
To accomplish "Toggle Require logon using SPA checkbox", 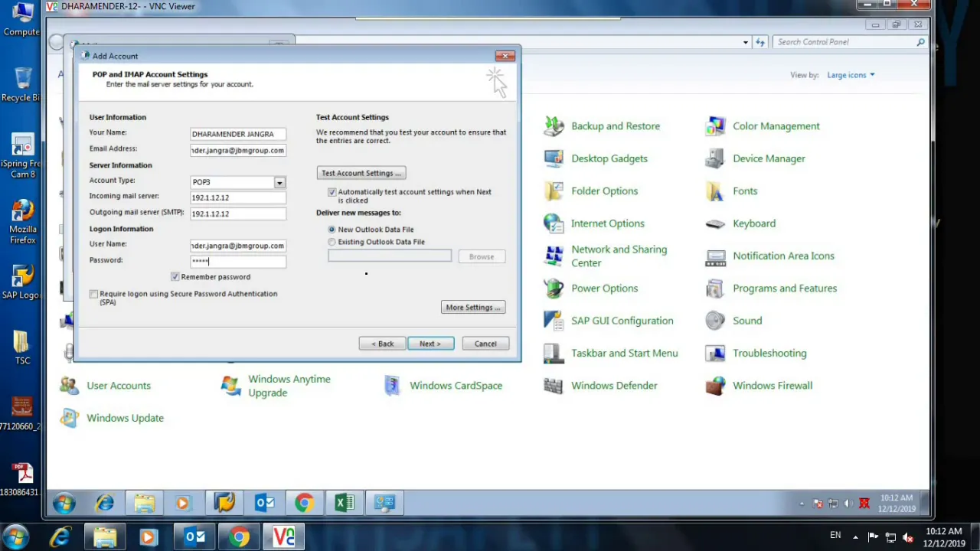I will pos(93,294).
